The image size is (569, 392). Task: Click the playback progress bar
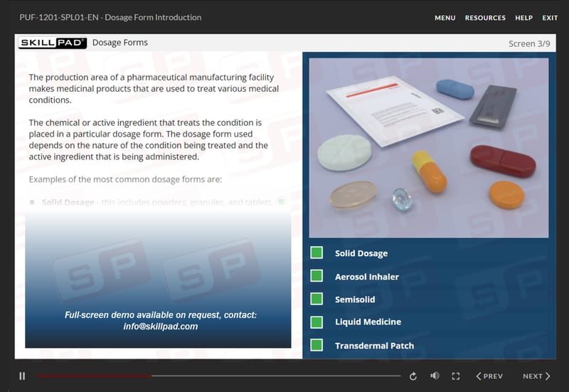[218, 376]
